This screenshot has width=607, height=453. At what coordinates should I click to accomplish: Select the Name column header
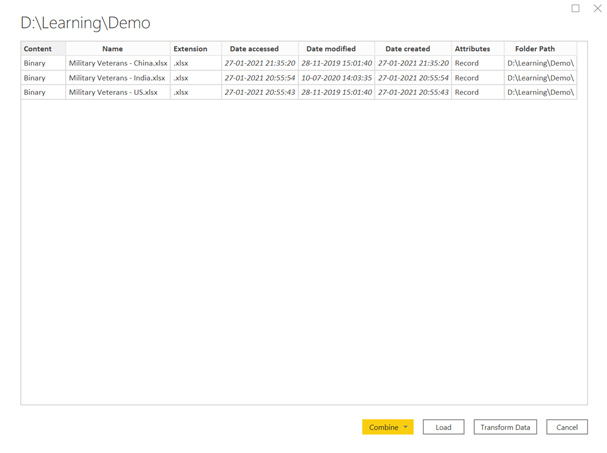tap(112, 48)
